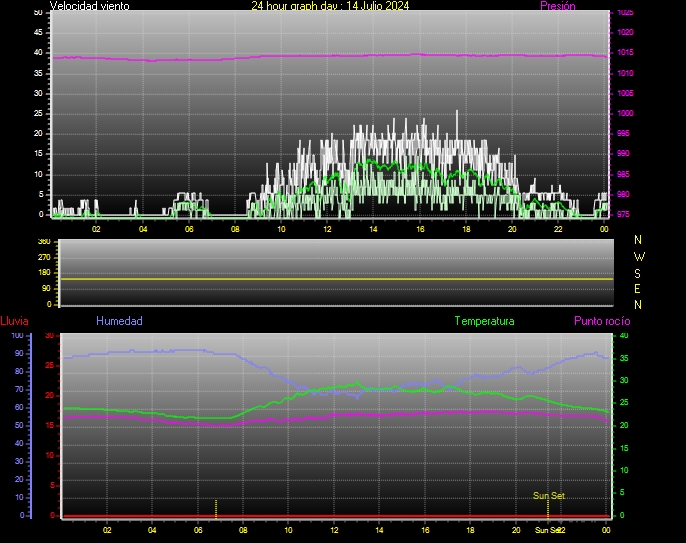Click the red "25" rain axis value

tap(49, 365)
